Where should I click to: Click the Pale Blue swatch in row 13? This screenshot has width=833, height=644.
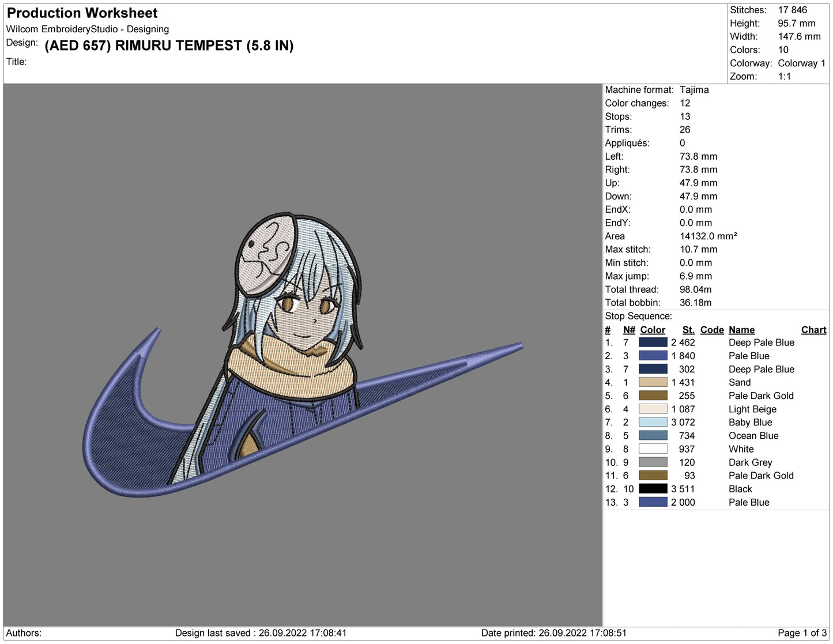653,502
